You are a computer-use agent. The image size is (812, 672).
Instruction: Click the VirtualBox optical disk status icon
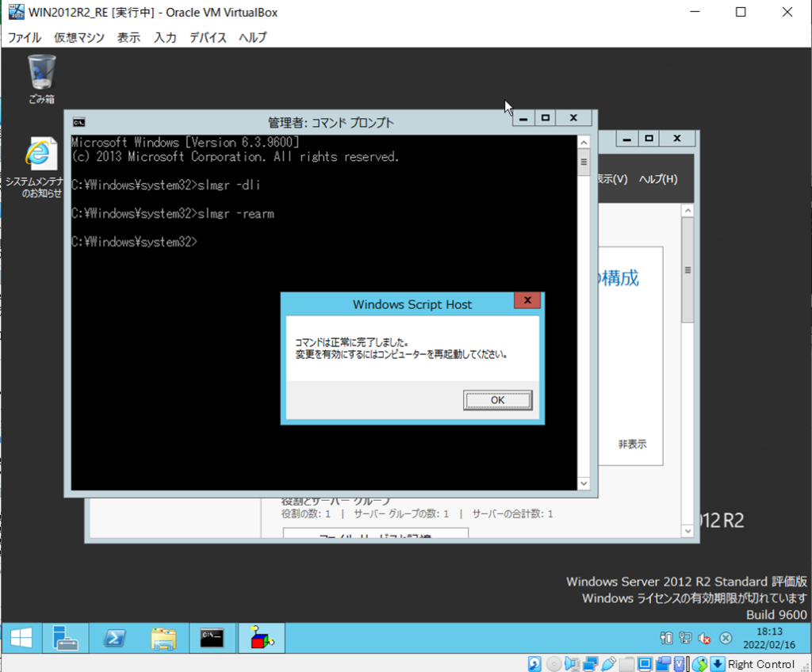(x=553, y=664)
